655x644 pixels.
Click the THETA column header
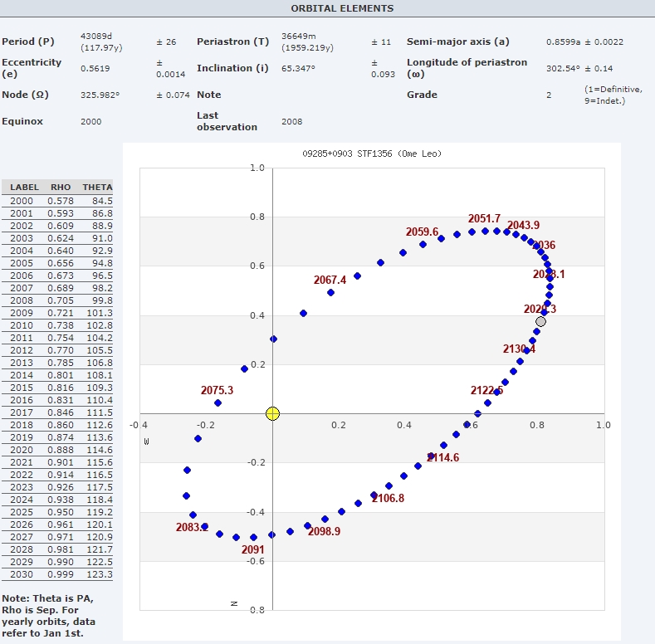tap(97, 187)
